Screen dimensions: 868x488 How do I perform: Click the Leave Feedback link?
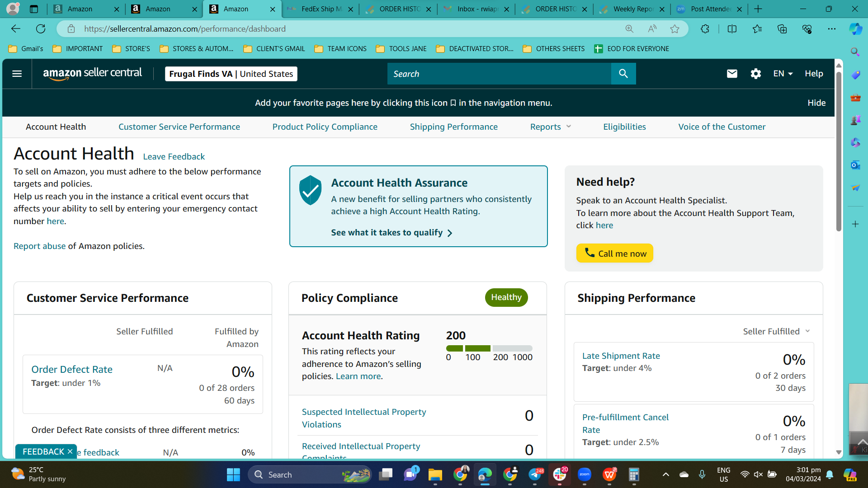coord(174,157)
